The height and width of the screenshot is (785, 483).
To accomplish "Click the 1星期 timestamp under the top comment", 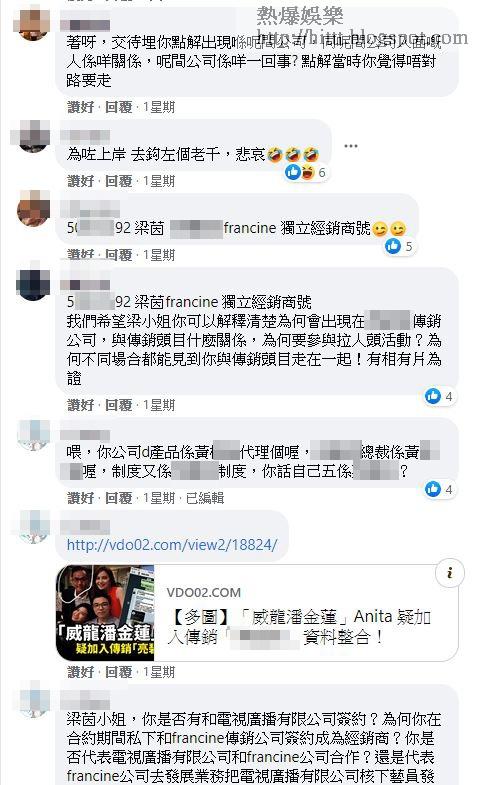I will point(159,107).
